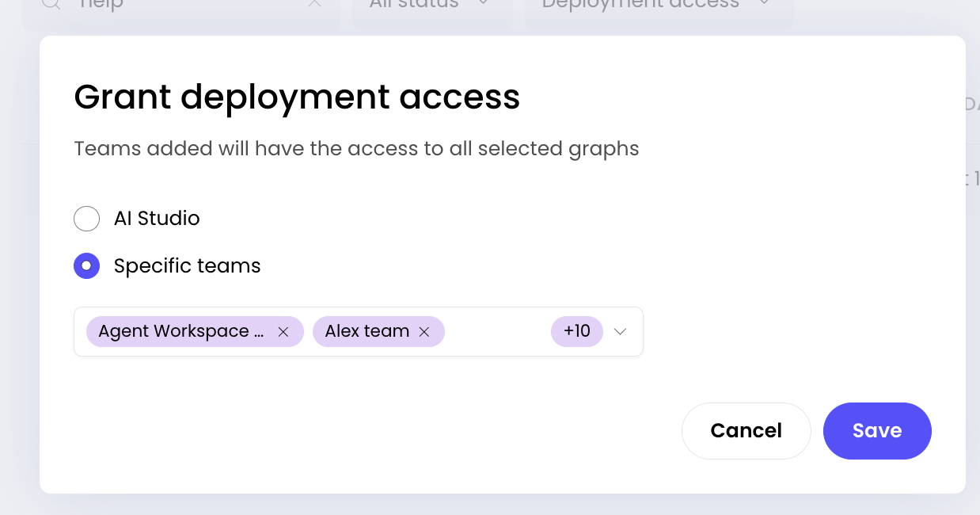Save the deployment access settings
The height and width of the screenshot is (515, 980).
click(877, 430)
